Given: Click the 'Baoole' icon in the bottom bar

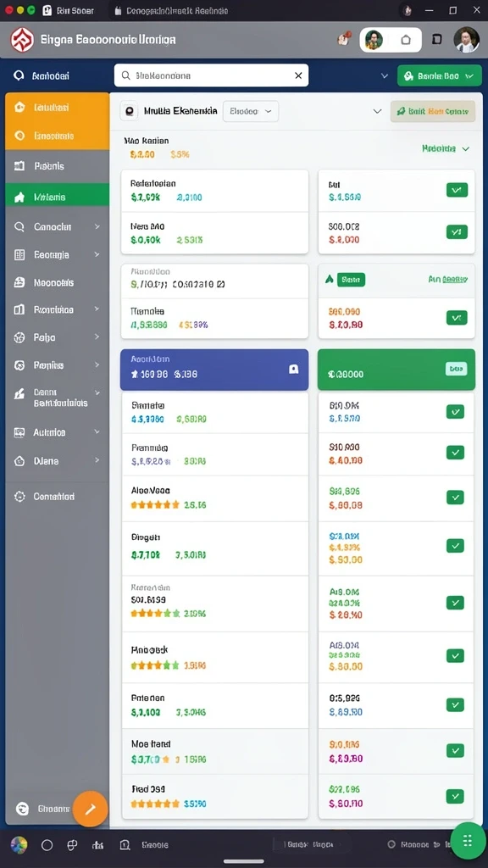Looking at the screenshot, I should pos(125,845).
